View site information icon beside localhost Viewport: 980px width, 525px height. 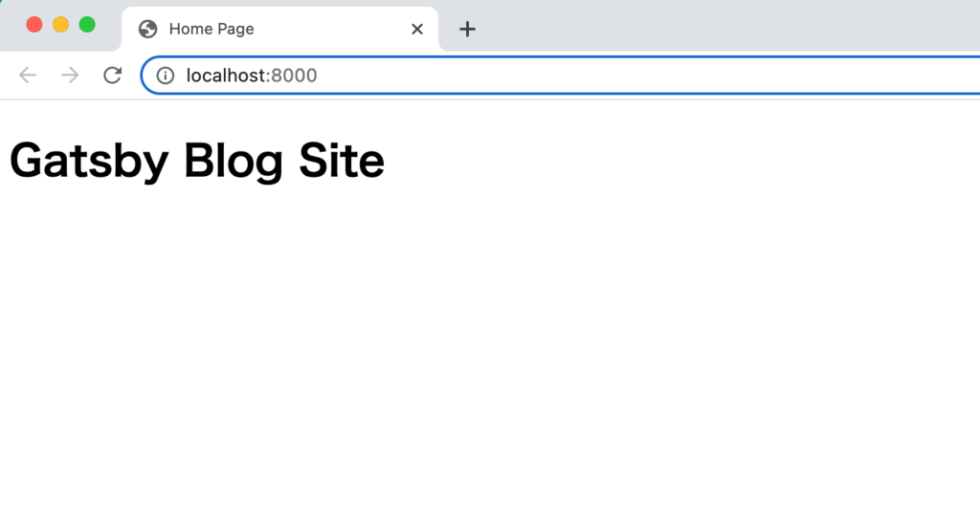pyautogui.click(x=166, y=76)
